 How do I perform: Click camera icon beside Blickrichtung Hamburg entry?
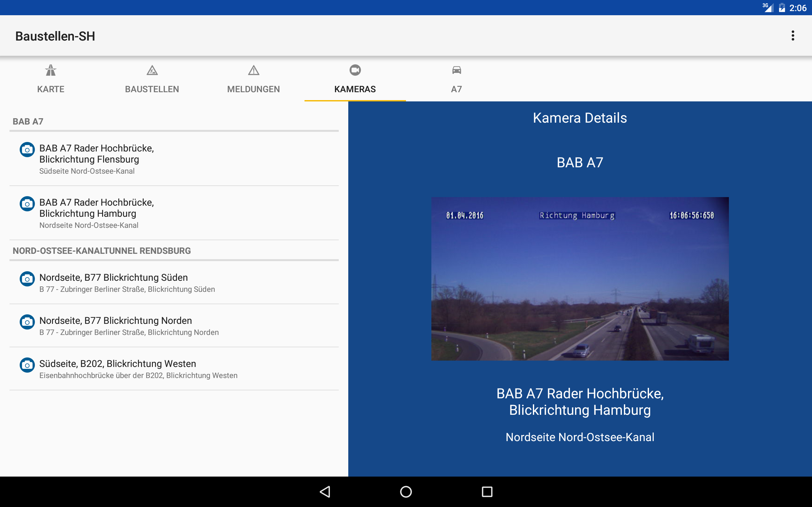point(27,204)
